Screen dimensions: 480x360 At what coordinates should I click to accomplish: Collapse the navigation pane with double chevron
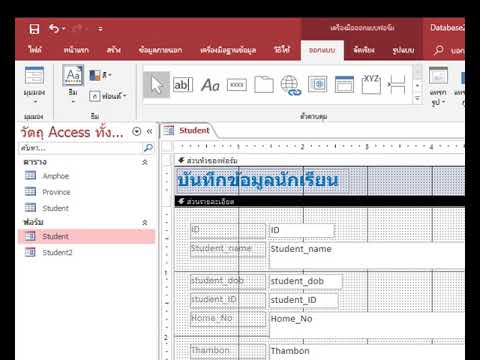tap(150, 131)
